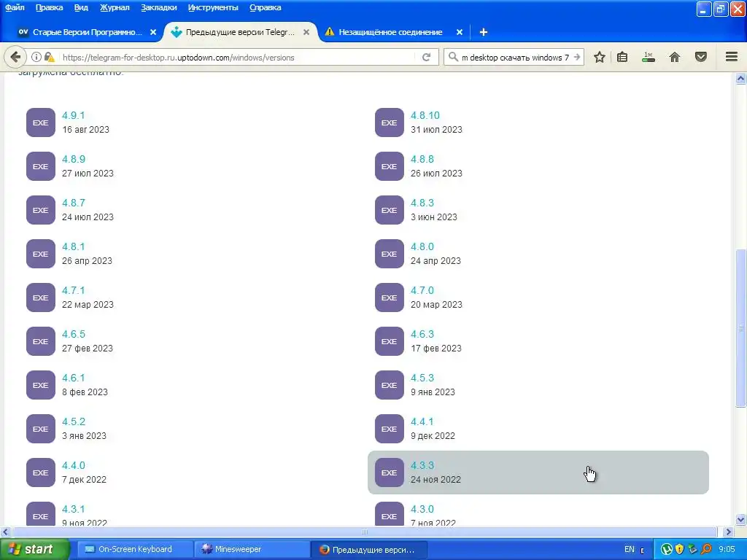Open version 4.7.0 link
Image resolution: width=747 pixels, height=560 pixels.
422,290
